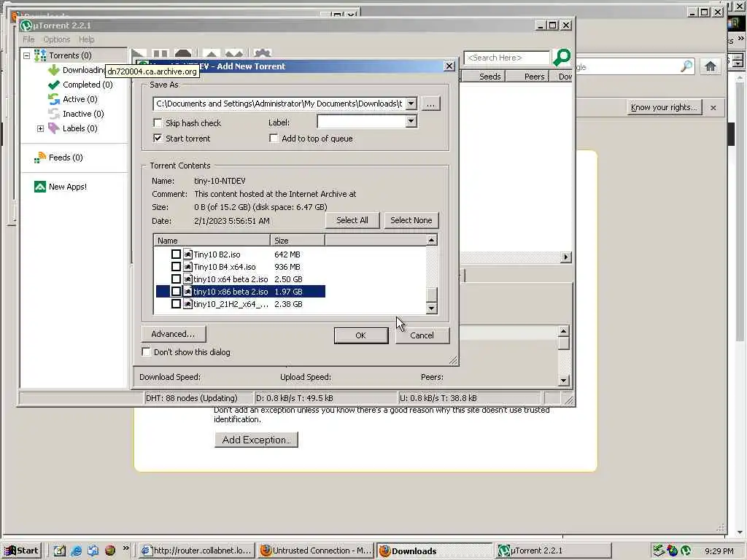The height and width of the screenshot is (560, 747).
Task: Click the torrent list horizontal scroll-right arrow
Action: coord(565,257)
